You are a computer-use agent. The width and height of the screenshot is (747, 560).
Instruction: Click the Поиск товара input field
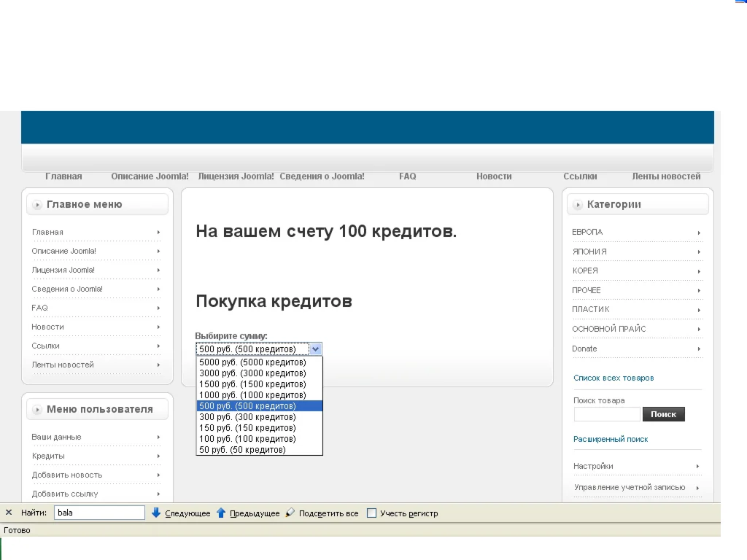point(607,413)
